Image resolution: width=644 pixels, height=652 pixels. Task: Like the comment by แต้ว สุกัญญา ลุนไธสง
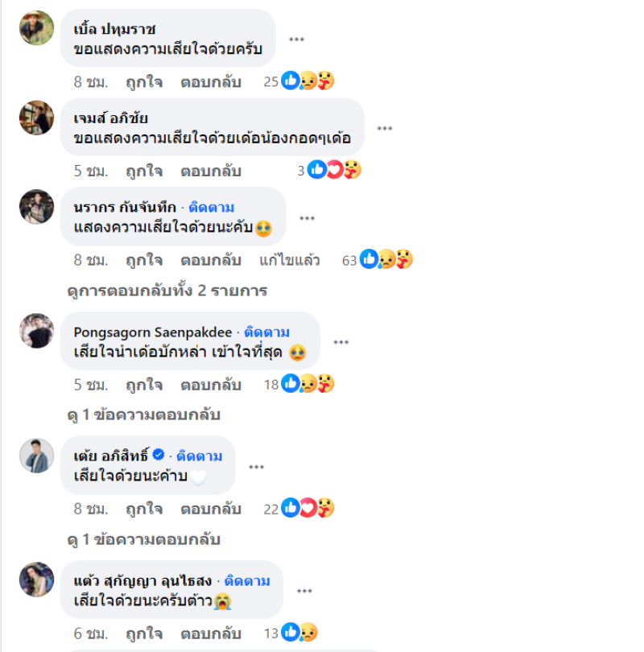tap(144, 633)
